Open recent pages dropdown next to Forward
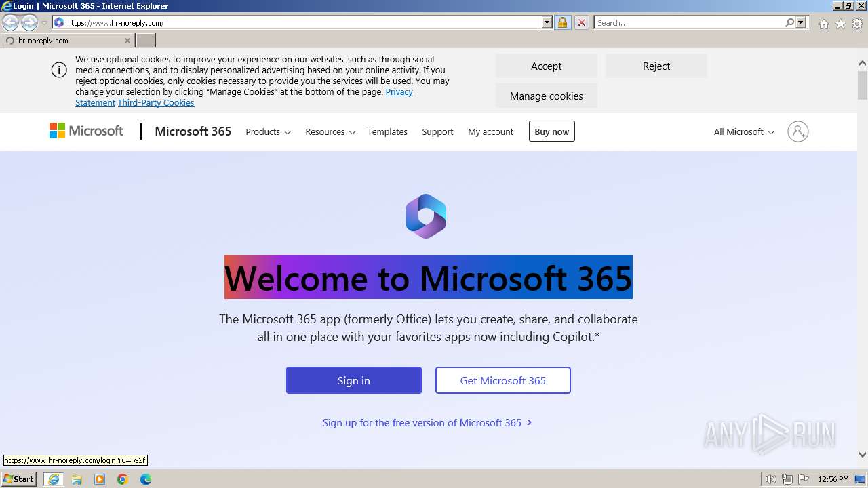This screenshot has width=868, height=488. pyautogui.click(x=45, y=22)
